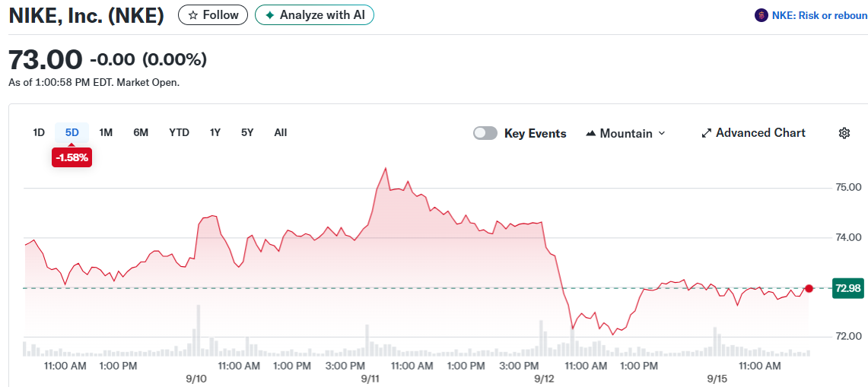Click the NIKE, Inc. (NKE) title
This screenshot has height=387, width=868.
(x=87, y=16)
